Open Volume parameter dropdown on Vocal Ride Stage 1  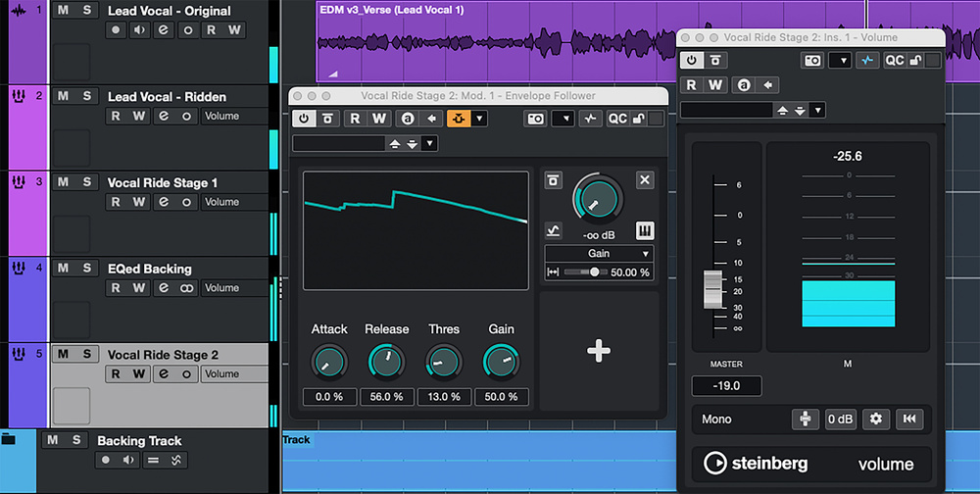point(234,202)
